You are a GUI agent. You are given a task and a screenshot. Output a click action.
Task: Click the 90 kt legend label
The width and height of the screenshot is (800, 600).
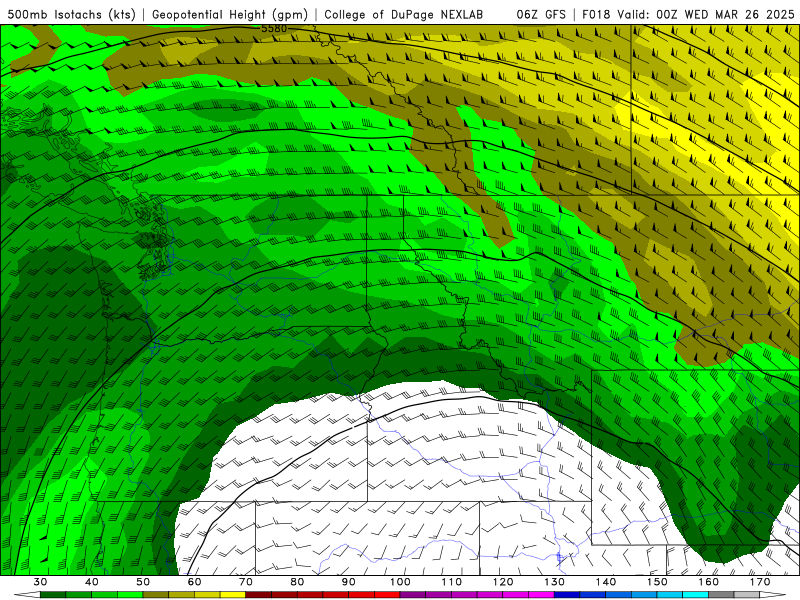pyautogui.click(x=348, y=582)
